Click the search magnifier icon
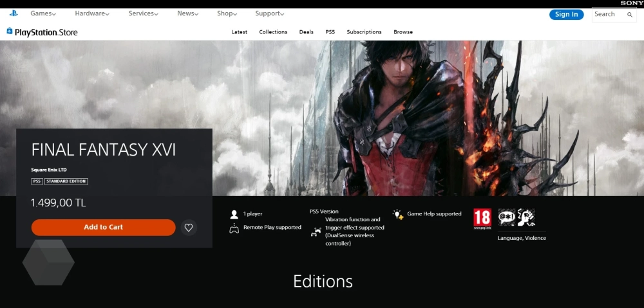 pos(630,15)
